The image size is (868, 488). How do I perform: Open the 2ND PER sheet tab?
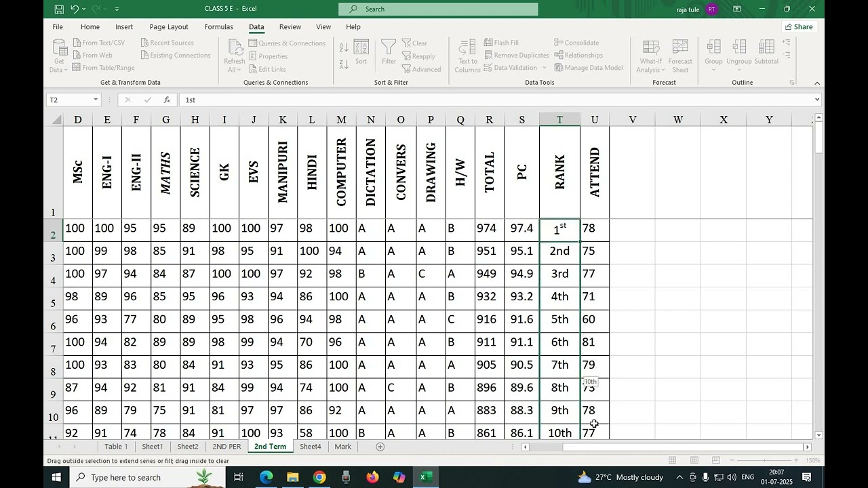pos(226,447)
